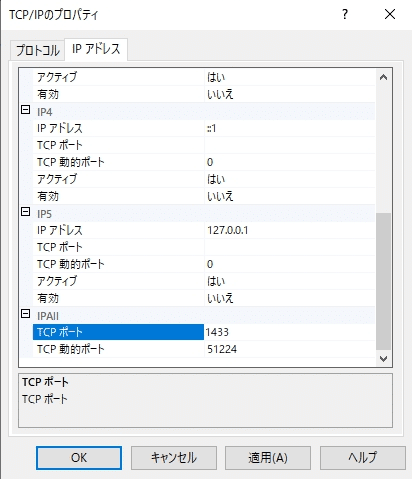Click the scrollbar down arrow

(384, 359)
